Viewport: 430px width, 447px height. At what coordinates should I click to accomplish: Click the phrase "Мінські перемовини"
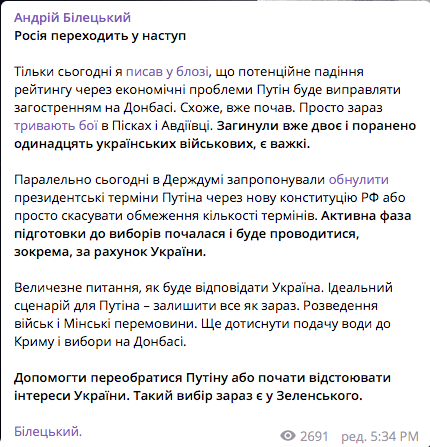[129, 324]
